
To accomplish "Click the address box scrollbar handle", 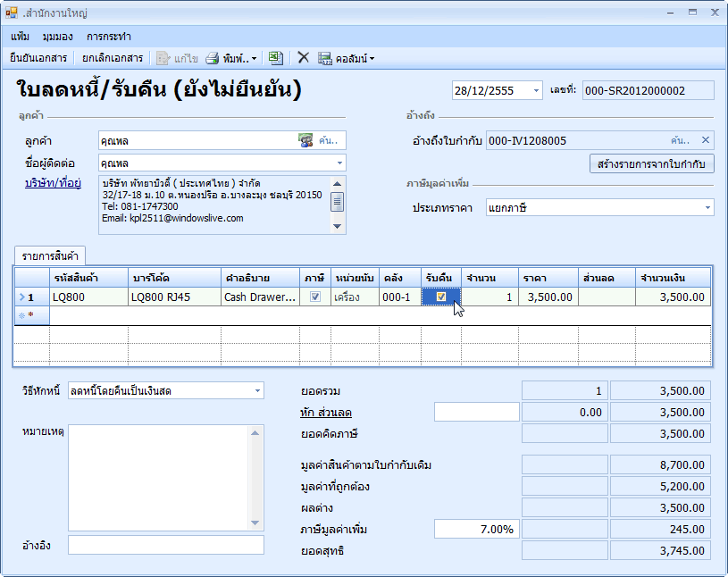I will [x=338, y=201].
